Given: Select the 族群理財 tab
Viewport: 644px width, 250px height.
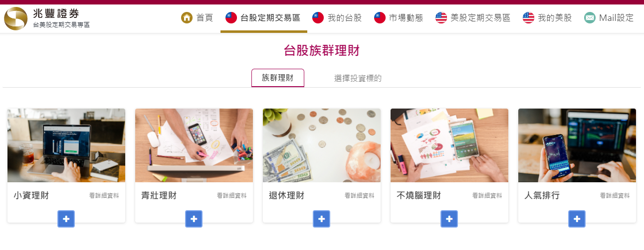Looking at the screenshot, I should 278,78.
